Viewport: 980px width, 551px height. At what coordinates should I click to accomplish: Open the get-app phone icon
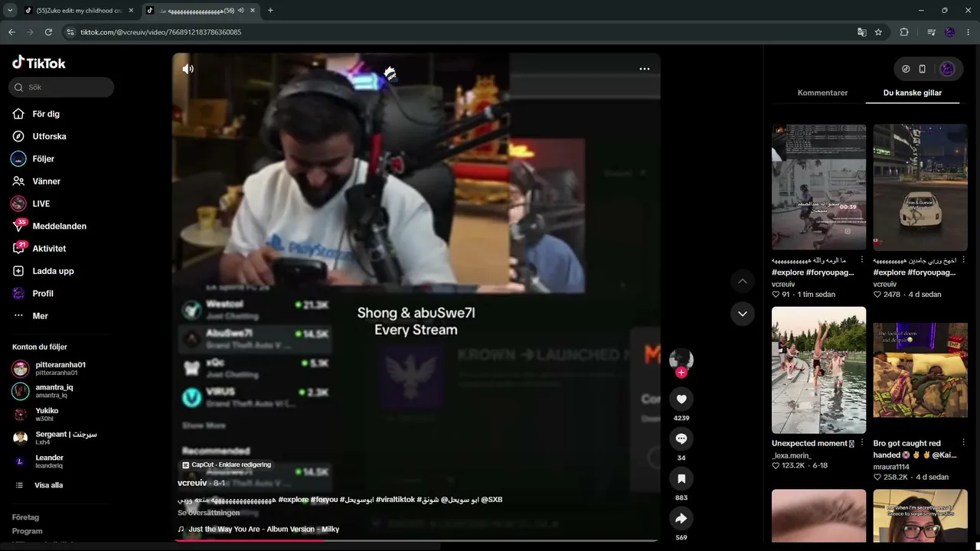click(x=923, y=69)
